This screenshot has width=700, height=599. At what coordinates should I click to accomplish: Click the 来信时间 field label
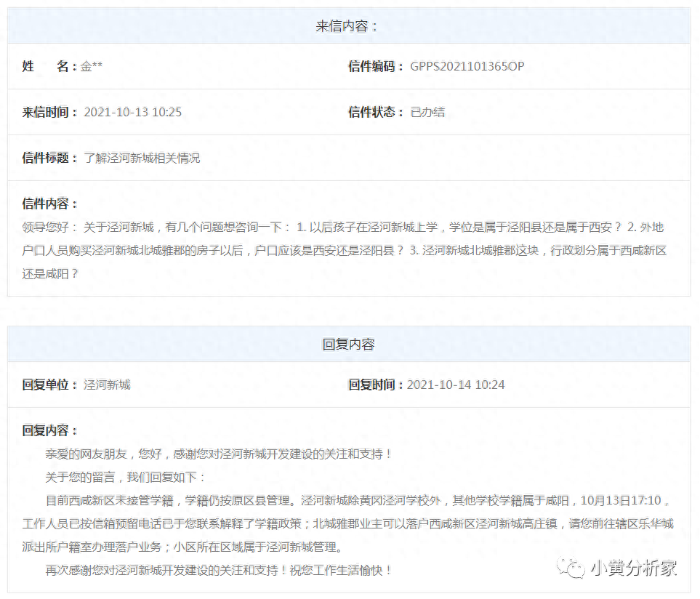pos(49,112)
